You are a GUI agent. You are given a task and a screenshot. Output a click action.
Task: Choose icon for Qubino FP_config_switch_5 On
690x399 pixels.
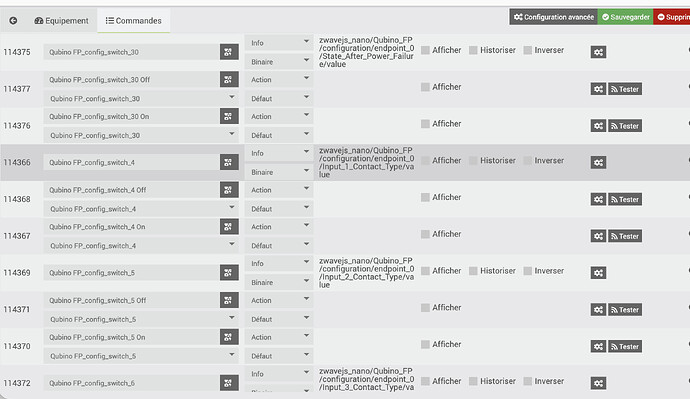point(229,337)
